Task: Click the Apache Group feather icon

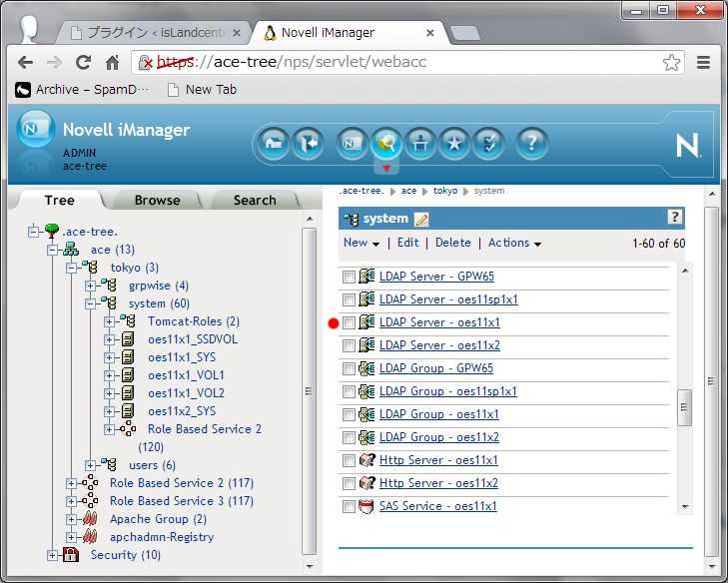Action: 90,518
